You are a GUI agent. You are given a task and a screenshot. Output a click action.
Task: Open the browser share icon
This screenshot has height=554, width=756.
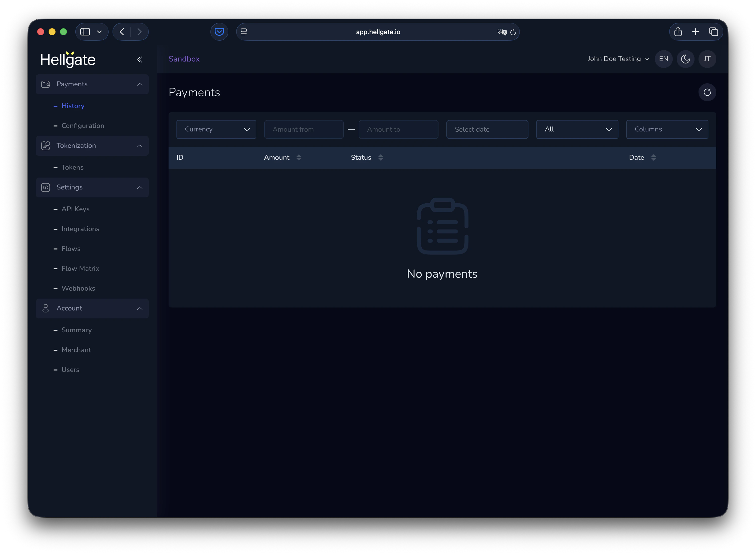tap(678, 32)
